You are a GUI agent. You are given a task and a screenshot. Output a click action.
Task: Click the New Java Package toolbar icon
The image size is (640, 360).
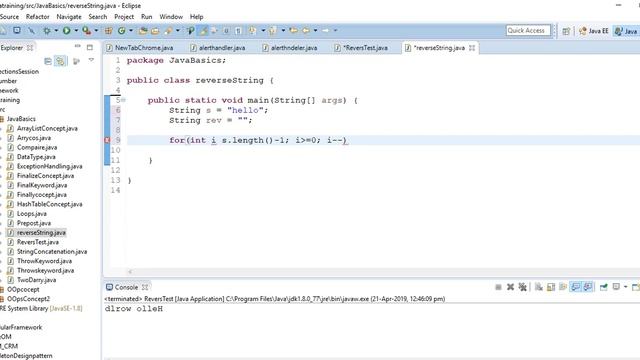tap(109, 31)
